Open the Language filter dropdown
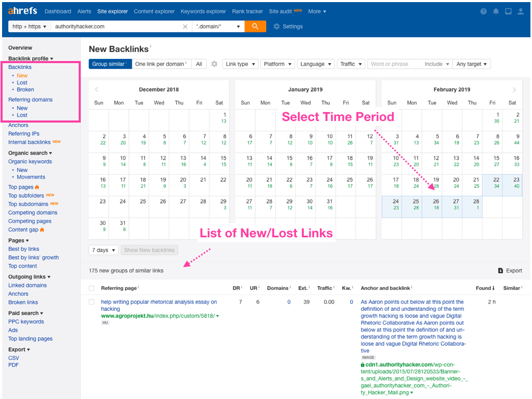This screenshot has height=399, width=532. (316, 64)
